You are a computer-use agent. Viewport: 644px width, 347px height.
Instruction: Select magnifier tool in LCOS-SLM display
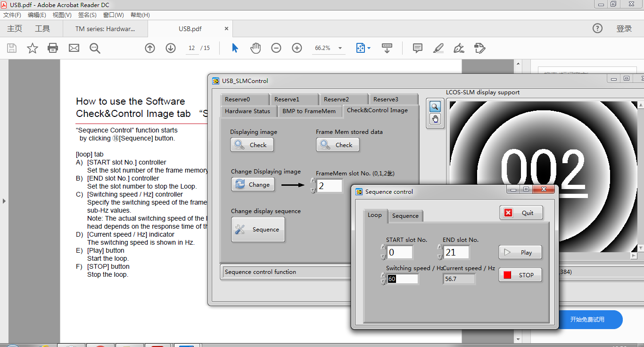click(435, 107)
